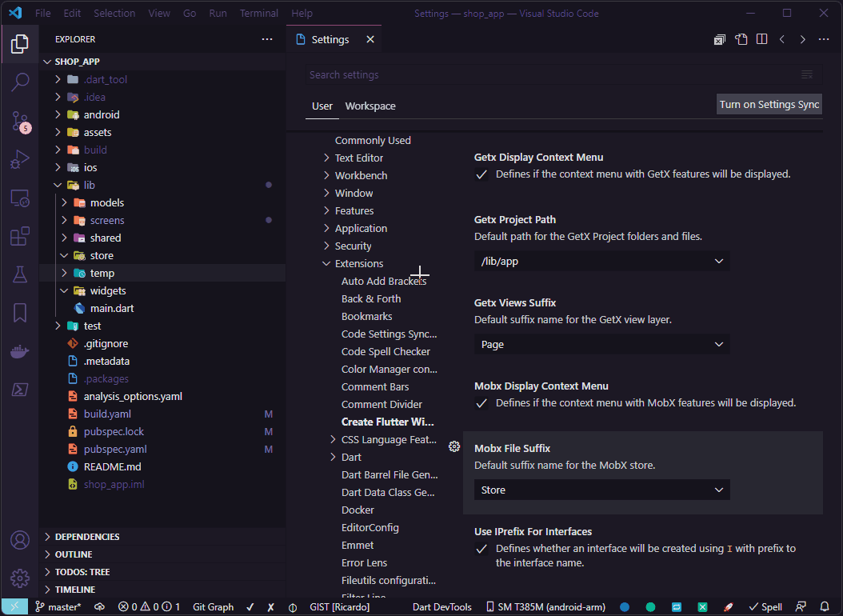The width and height of the screenshot is (843, 616).
Task: Select Error Lens extension settings
Action: tap(364, 562)
